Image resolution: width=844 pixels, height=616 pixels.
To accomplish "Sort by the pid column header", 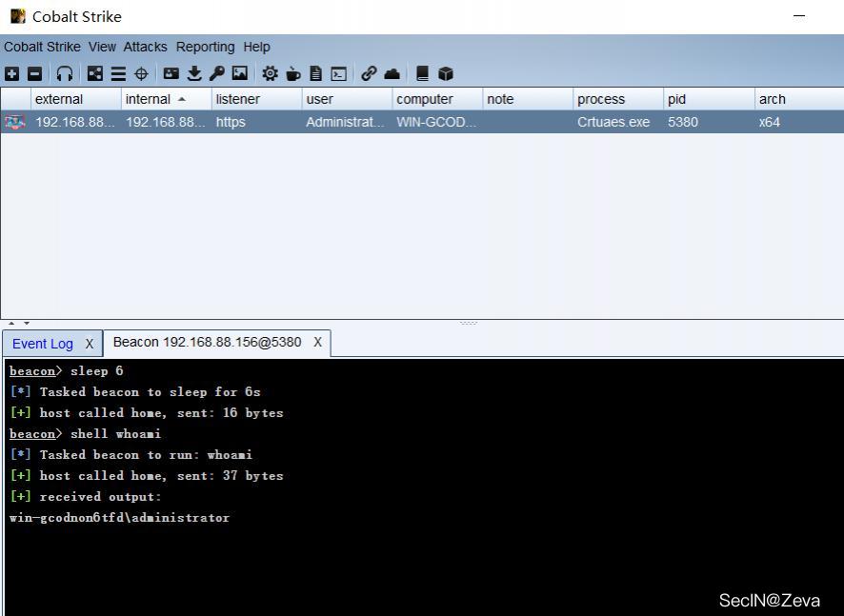I will [x=710, y=99].
